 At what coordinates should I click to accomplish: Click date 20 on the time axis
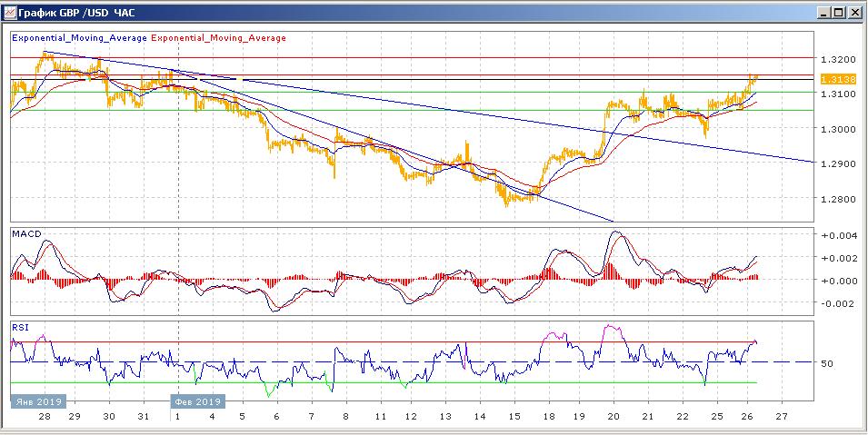613,416
